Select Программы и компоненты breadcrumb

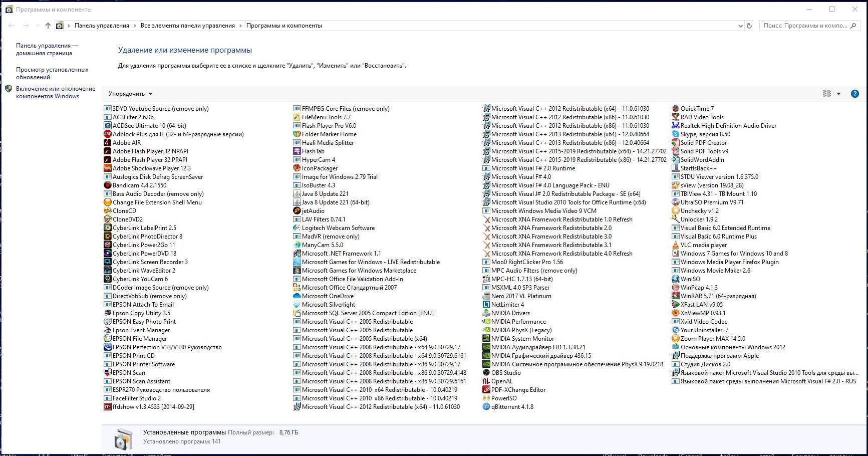(284, 26)
